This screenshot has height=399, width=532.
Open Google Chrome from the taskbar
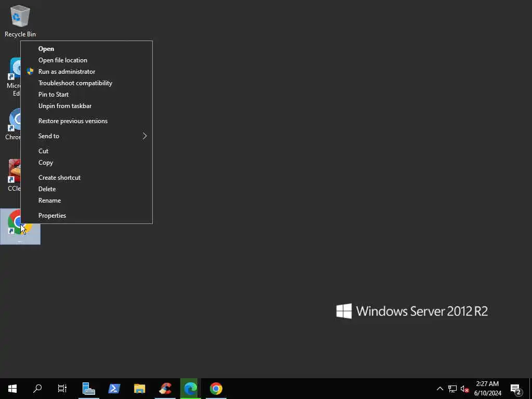click(x=216, y=389)
